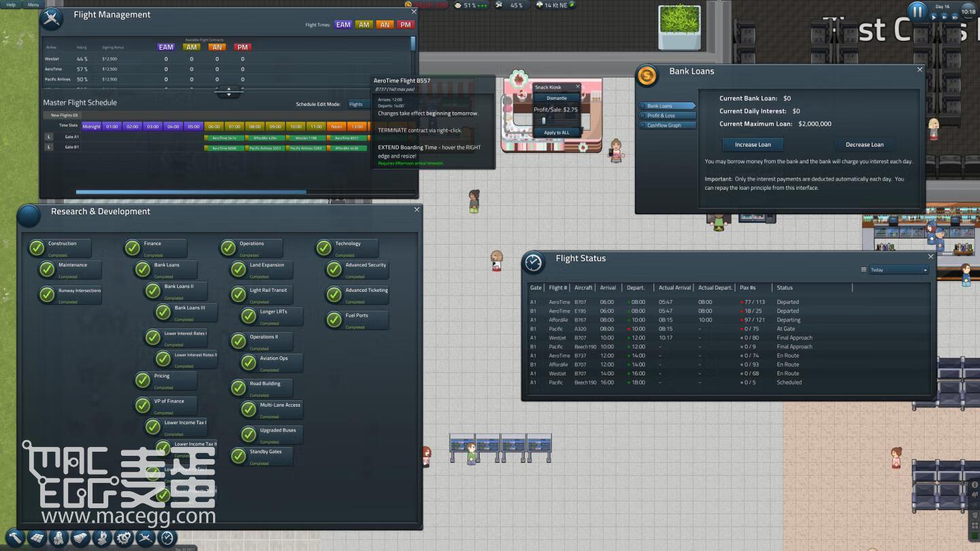Select the AeroTime 8557 flight block
Viewport: 980px width, 551px height.
[347, 137]
